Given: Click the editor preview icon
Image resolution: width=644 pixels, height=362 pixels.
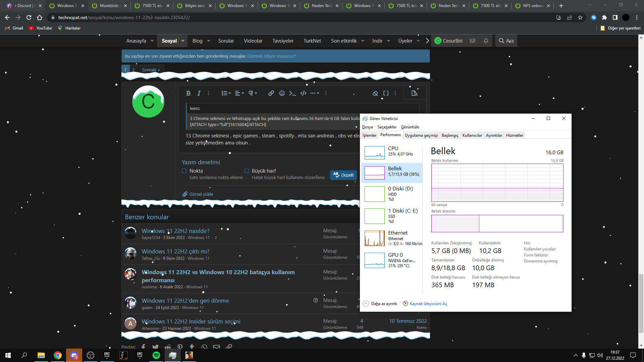Looking at the screenshot, I should (415, 93).
